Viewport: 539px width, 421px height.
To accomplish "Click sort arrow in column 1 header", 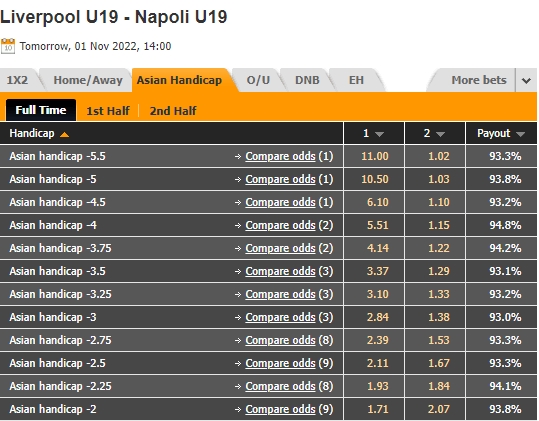I will [x=380, y=134].
